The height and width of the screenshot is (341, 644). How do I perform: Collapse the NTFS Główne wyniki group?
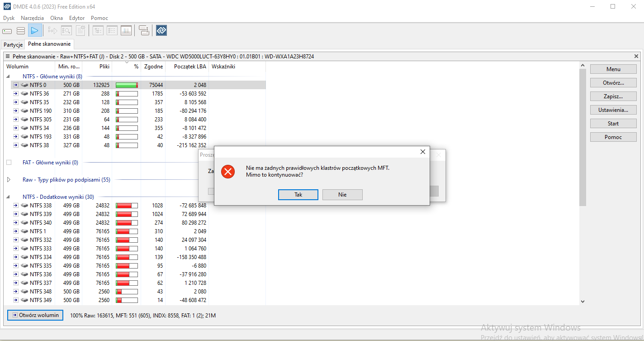[9, 77]
